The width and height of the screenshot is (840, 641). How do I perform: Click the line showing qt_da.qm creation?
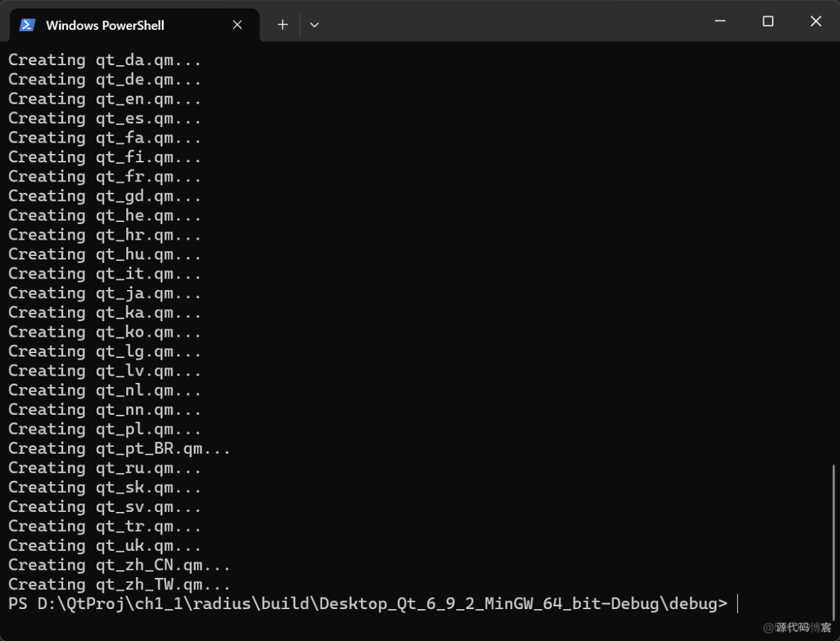(104, 60)
